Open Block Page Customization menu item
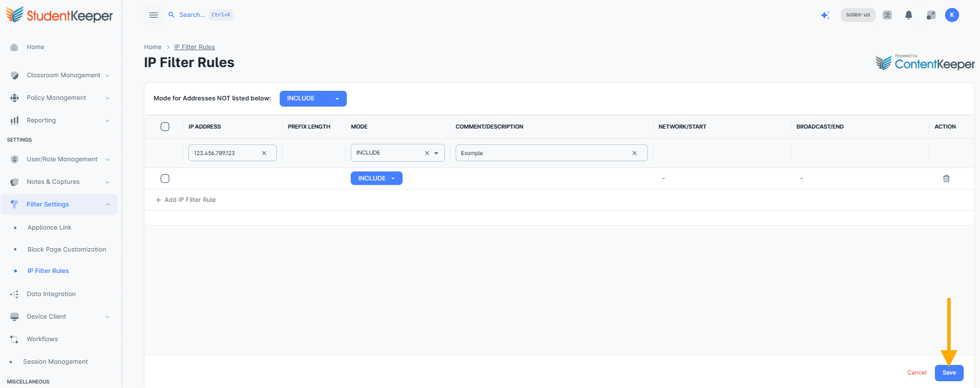The height and width of the screenshot is (388, 980). click(x=67, y=250)
